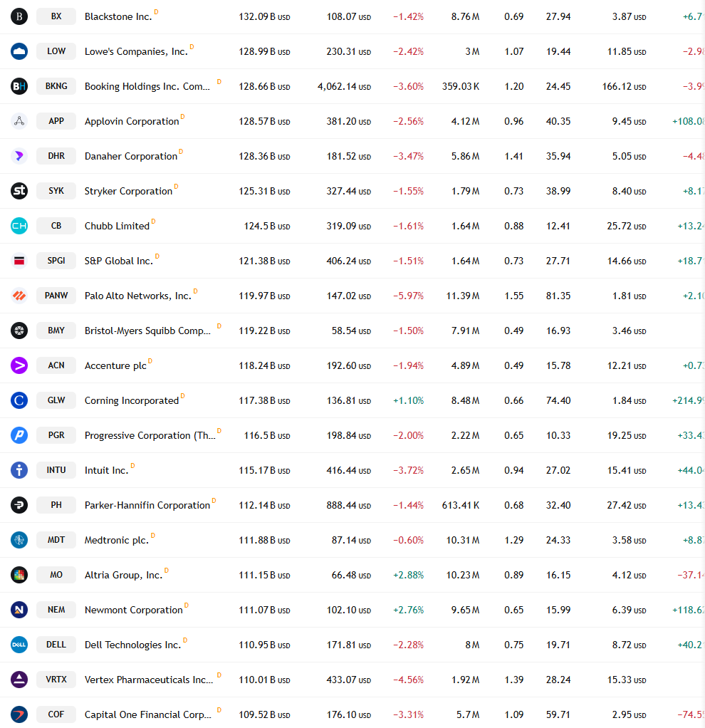
Task: Click the Intuit logo icon
Action: click(x=19, y=470)
